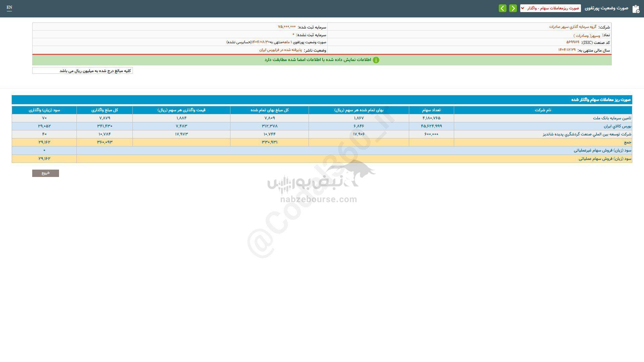
Task: Go to next report page arrow
Action: (502, 8)
